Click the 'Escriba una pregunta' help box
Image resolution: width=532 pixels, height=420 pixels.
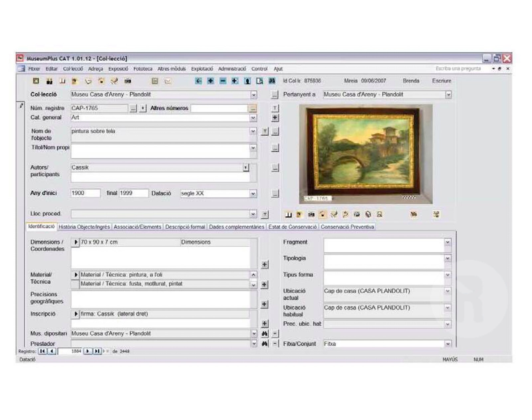(x=458, y=69)
